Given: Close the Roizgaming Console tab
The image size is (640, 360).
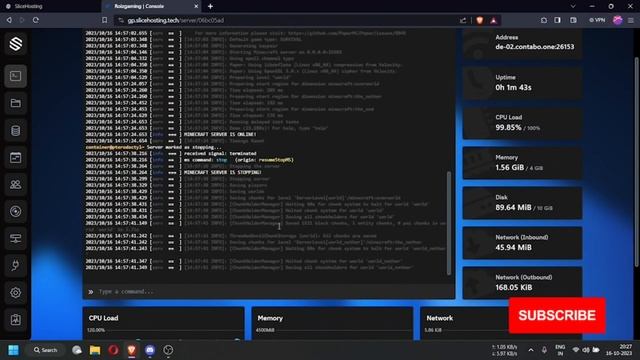Looking at the screenshot, I should [196, 7].
